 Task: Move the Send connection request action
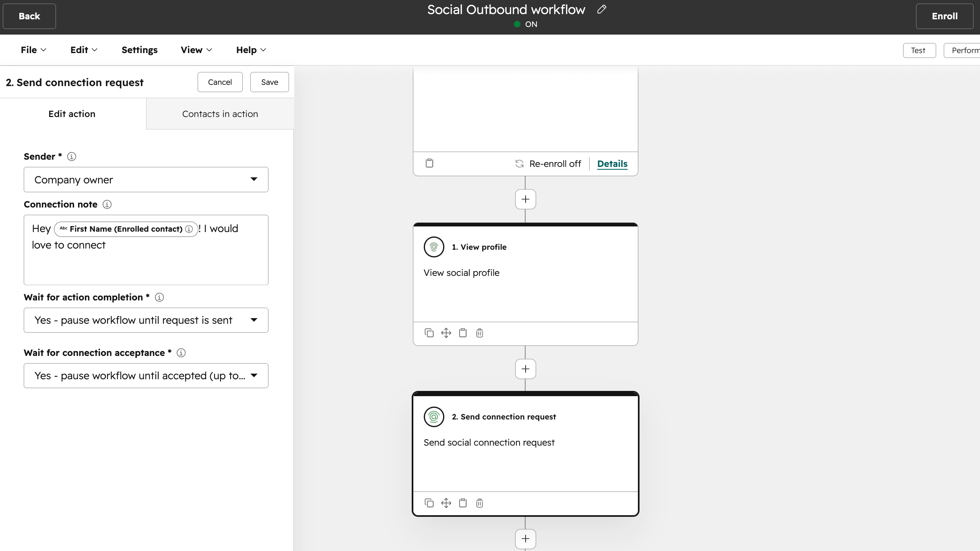coord(446,503)
